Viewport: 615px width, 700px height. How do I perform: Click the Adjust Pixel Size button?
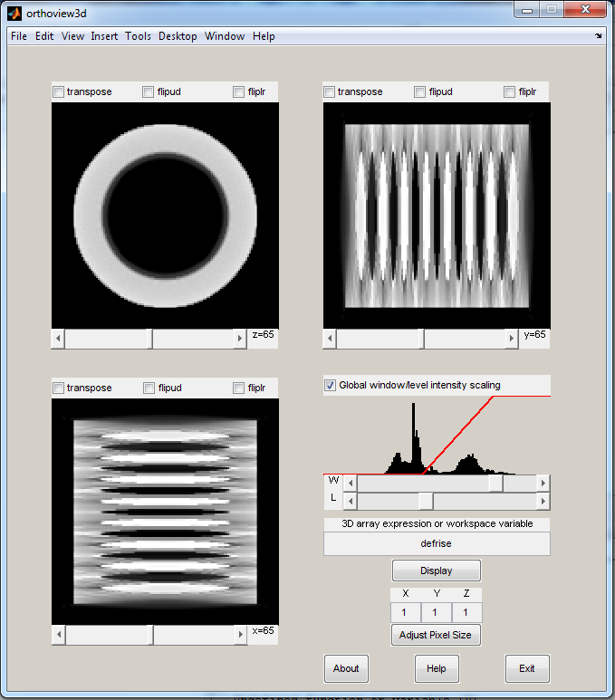pyautogui.click(x=436, y=635)
